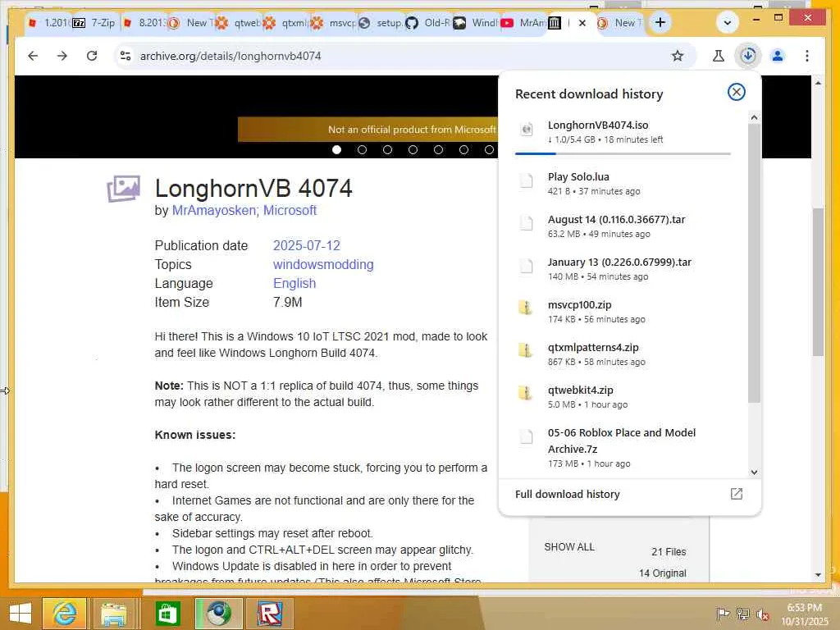This screenshot has height=630, width=840.
Task: Switch to the Wind tab
Action: [x=476, y=23]
